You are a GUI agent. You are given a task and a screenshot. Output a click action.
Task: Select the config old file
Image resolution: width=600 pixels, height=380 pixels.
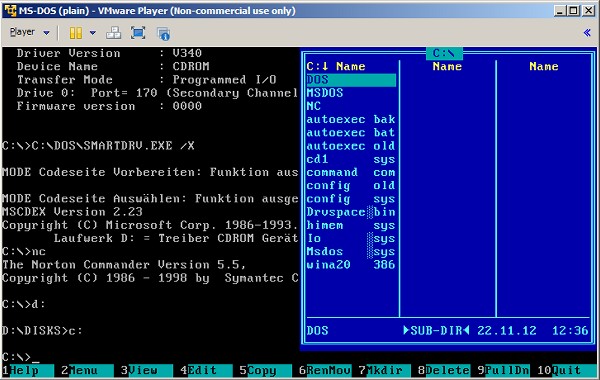coord(351,186)
